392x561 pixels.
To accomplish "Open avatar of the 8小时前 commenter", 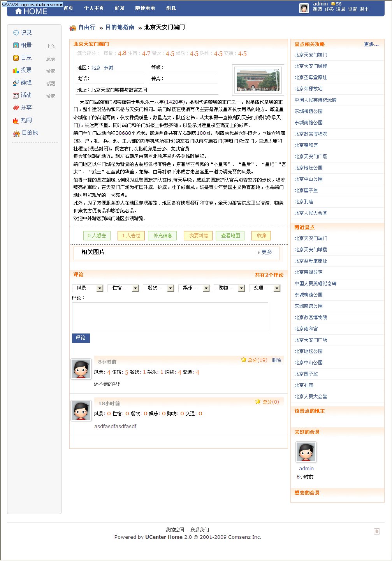I will point(81,369).
